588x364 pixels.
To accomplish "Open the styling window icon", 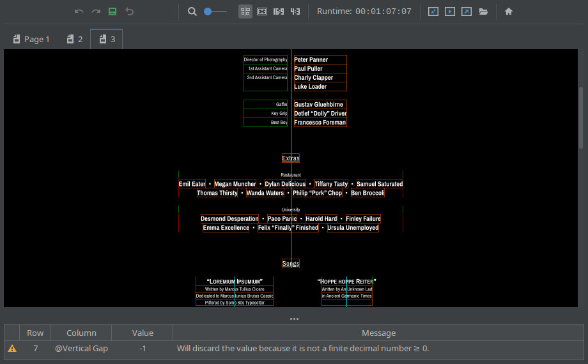I will click(433, 11).
